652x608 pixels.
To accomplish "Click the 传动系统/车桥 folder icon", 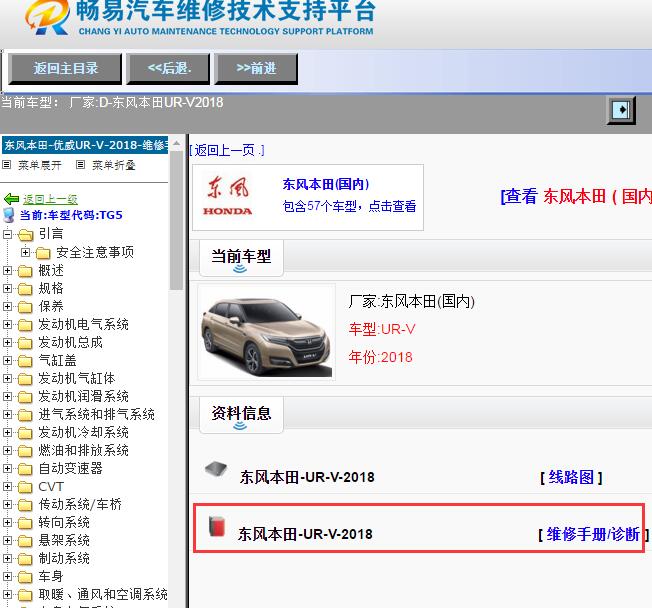I will pos(25,505).
